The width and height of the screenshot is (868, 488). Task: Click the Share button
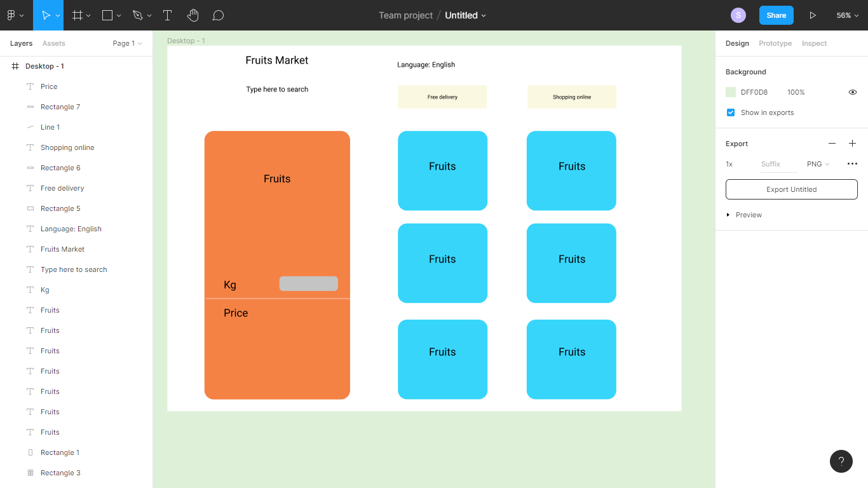[x=776, y=15]
